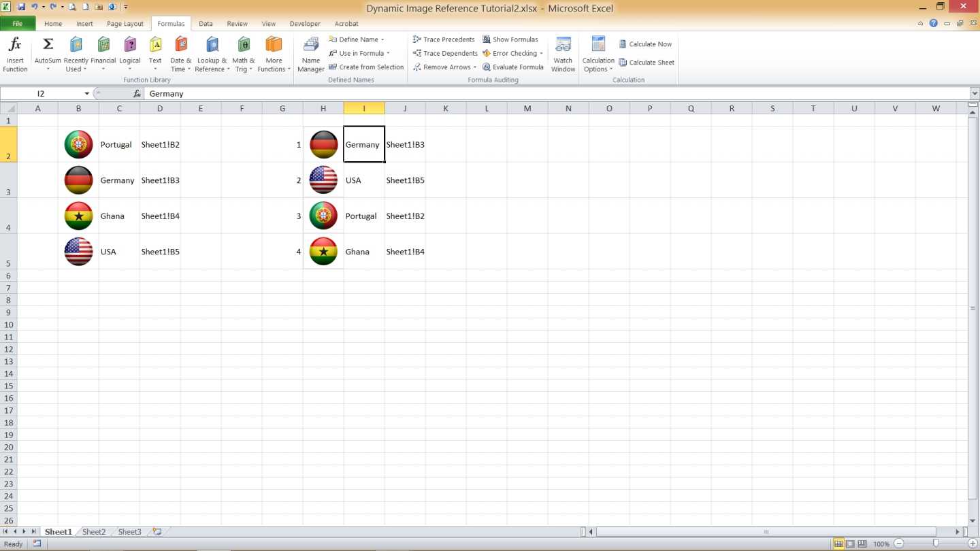Click the Undo arrow in quick access toolbar
980x551 pixels.
[34, 7]
